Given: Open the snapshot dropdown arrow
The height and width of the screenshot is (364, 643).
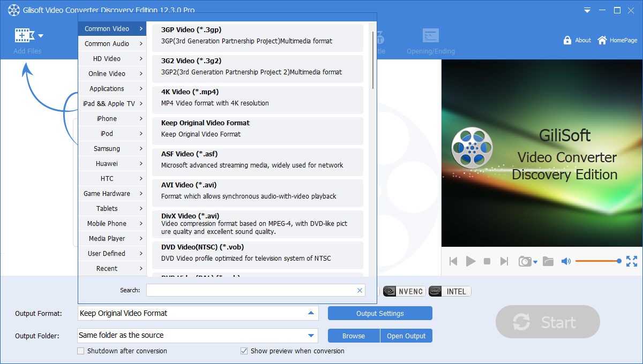Looking at the screenshot, I should (x=535, y=262).
